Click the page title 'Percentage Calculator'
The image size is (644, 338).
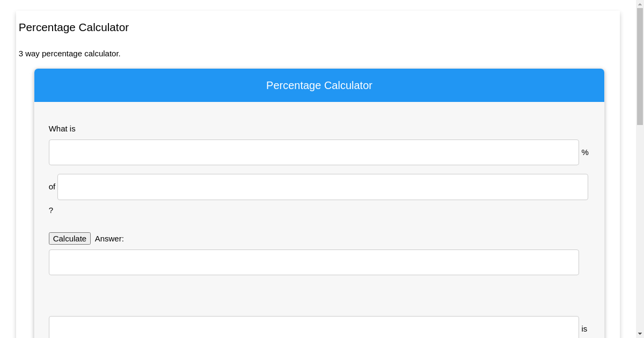74,27
